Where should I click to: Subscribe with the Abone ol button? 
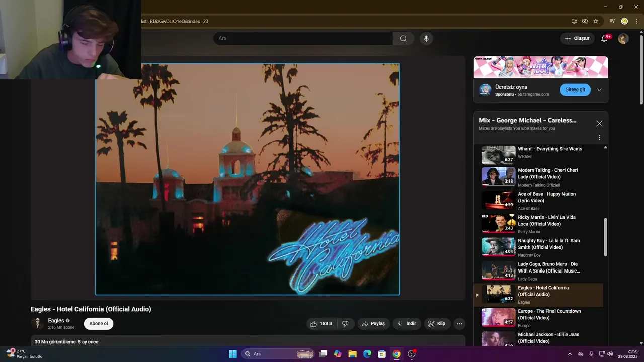(99, 324)
